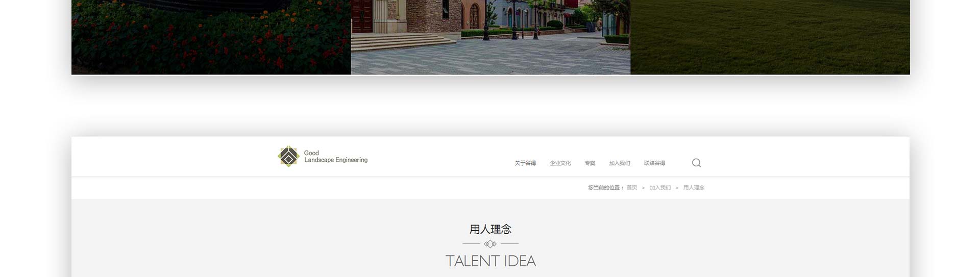Click the TALENT IDEA title text
This screenshot has width=980, height=277.
[491, 261]
